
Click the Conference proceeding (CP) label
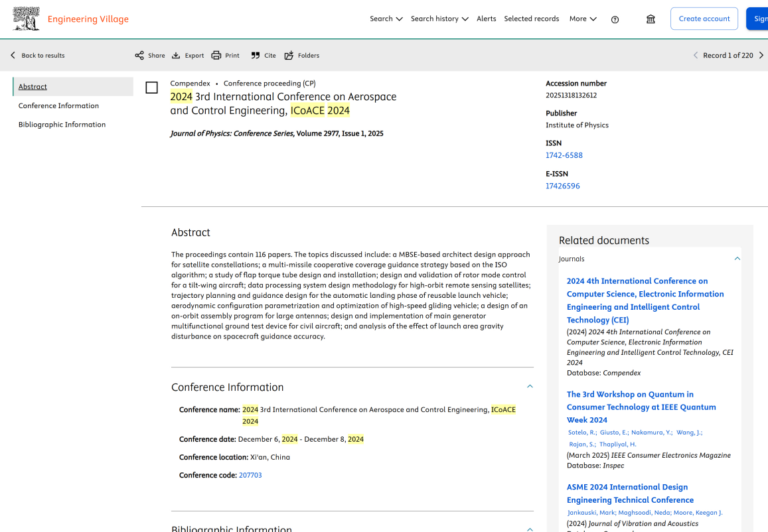(x=270, y=84)
